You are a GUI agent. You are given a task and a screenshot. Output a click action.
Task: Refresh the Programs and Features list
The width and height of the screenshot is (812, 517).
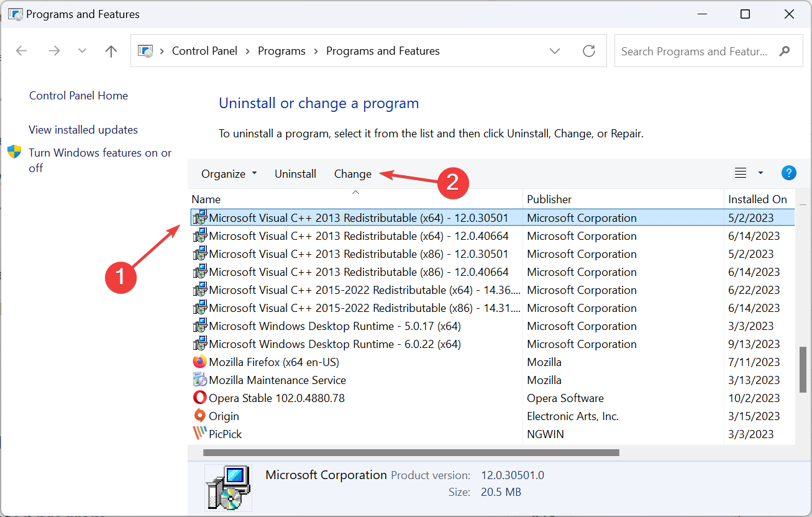589,51
